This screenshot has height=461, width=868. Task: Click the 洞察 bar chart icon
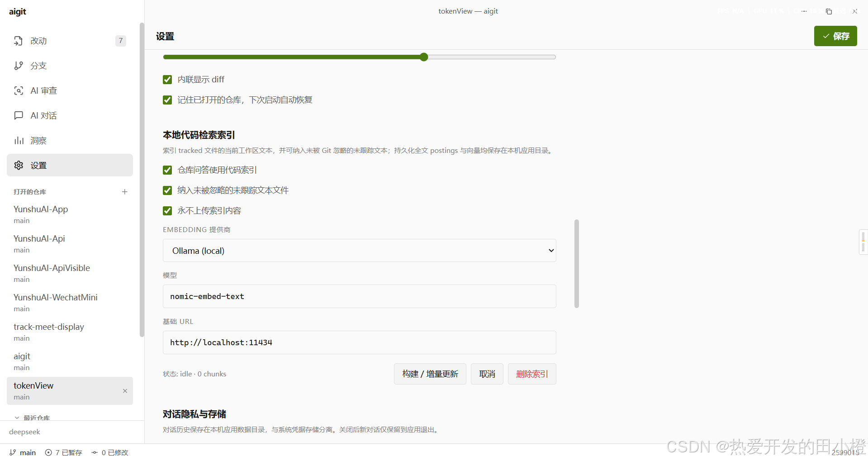pos(19,140)
